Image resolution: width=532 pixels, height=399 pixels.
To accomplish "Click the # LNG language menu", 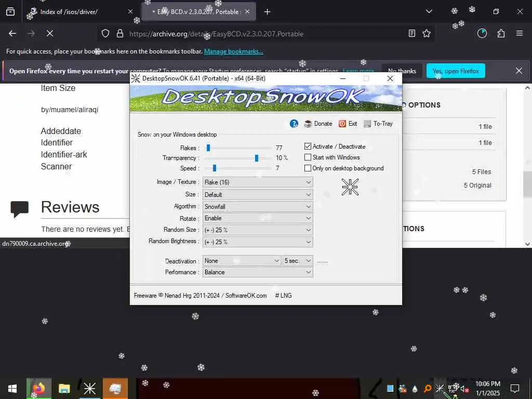I will pyautogui.click(x=283, y=296).
